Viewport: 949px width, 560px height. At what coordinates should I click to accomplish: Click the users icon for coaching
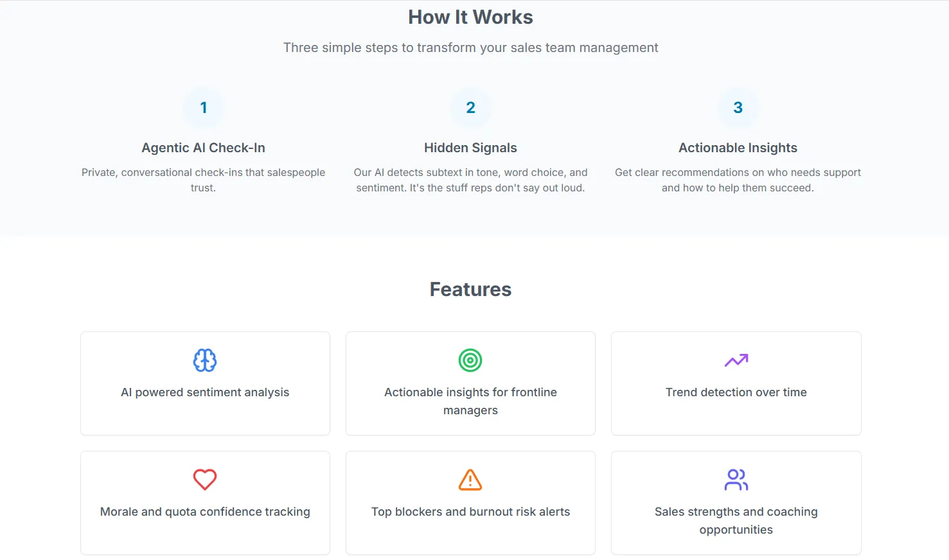pyautogui.click(x=736, y=480)
